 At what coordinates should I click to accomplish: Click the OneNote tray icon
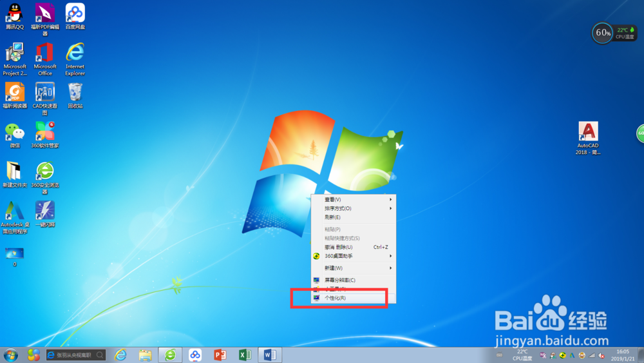point(543,355)
